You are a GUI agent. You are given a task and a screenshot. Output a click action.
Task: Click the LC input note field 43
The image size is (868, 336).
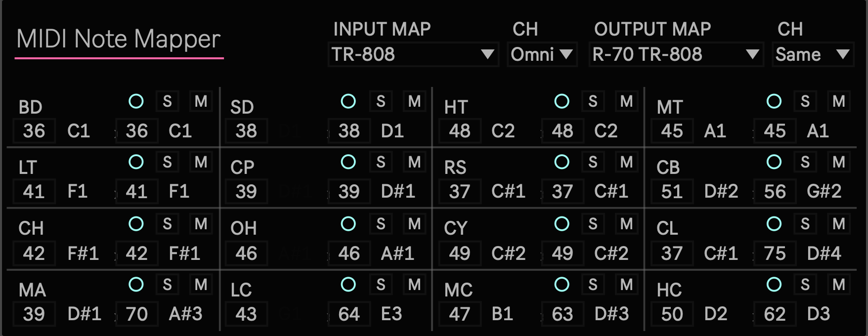tap(246, 314)
